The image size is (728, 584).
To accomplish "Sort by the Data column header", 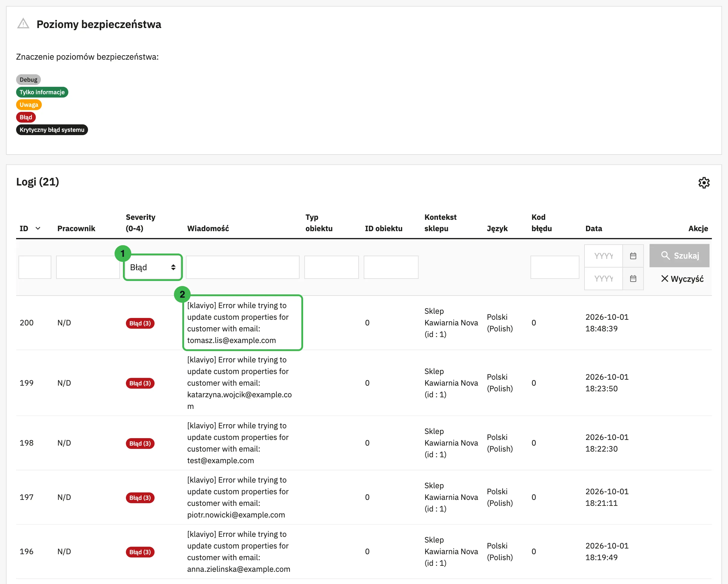I will (x=594, y=228).
